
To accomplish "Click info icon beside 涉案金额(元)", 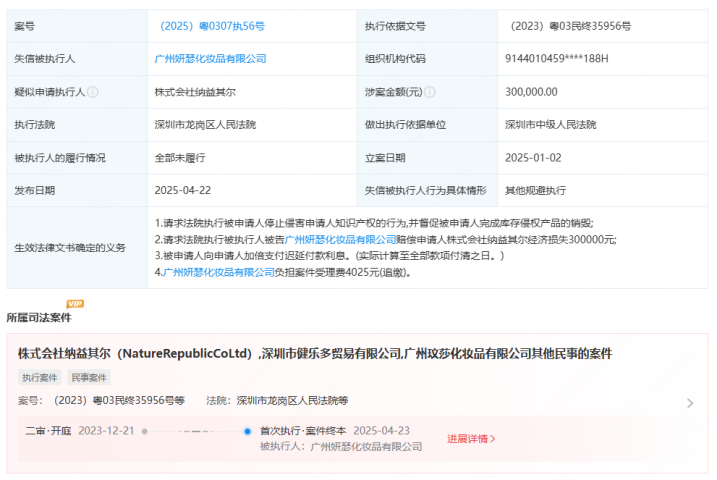I will 429,92.
